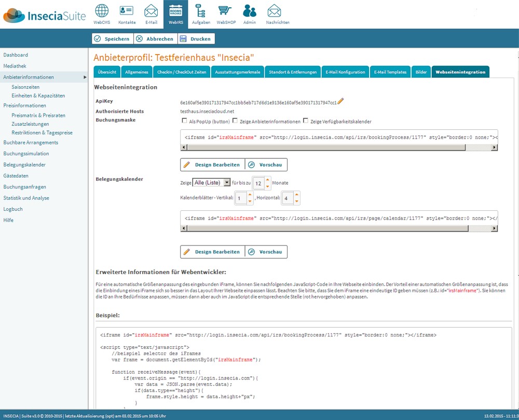Screen dimensions: 519x420
Task: Click Design Bearbeiten under Belegungskalender
Action: tap(212, 252)
